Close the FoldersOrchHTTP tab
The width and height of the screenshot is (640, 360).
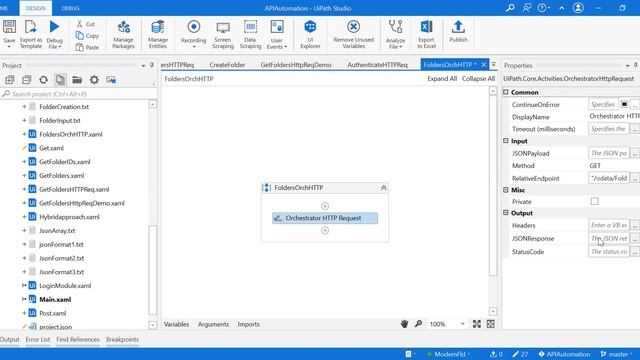tap(484, 64)
